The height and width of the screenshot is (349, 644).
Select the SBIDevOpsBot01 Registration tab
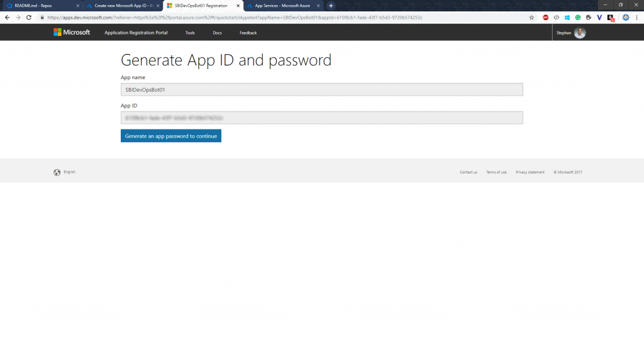pos(203,6)
